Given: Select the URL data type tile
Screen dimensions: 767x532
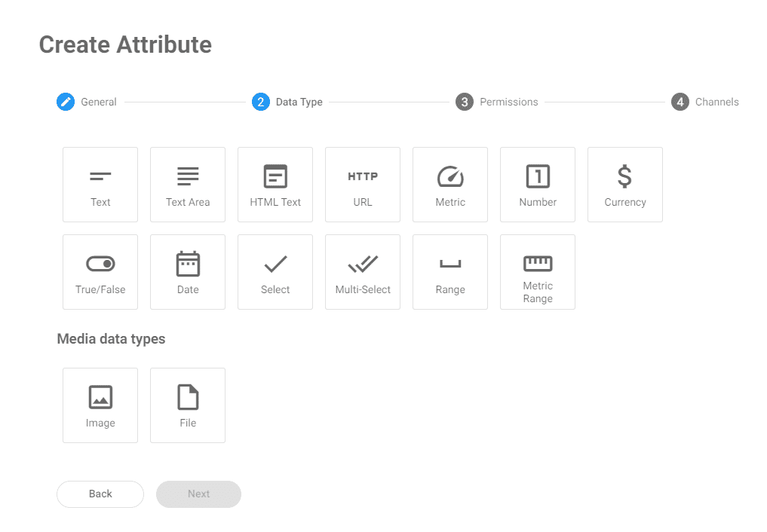Looking at the screenshot, I should point(363,185).
